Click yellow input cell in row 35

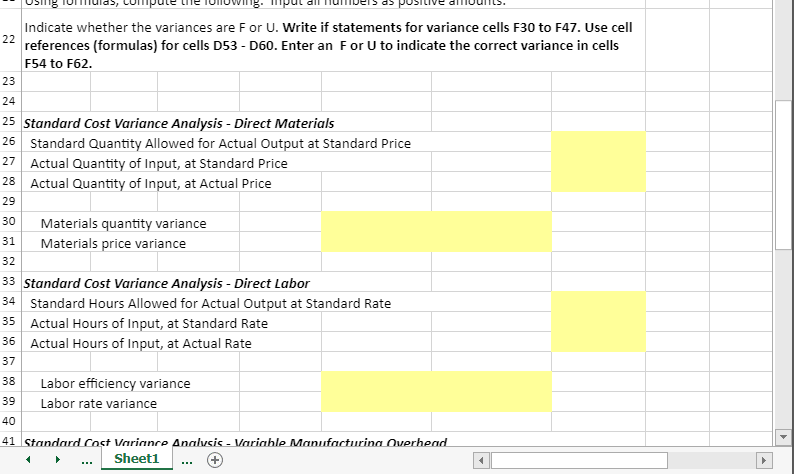[x=599, y=322]
